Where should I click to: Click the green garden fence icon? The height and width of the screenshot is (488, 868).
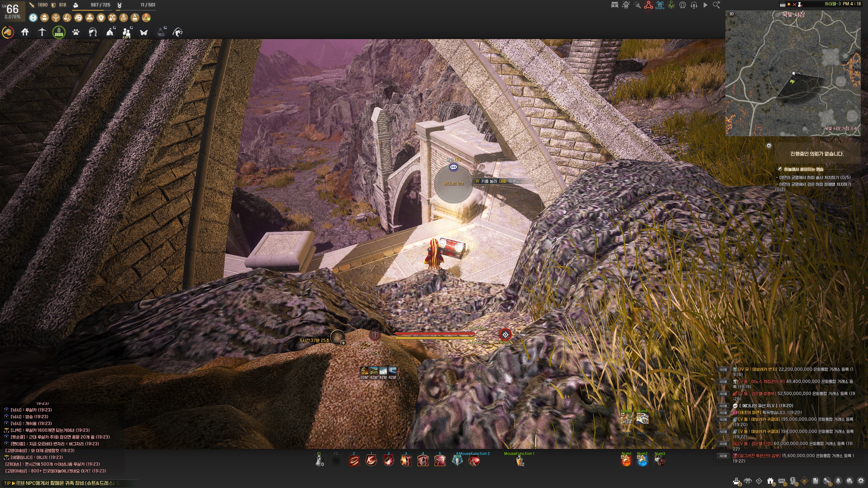click(59, 32)
